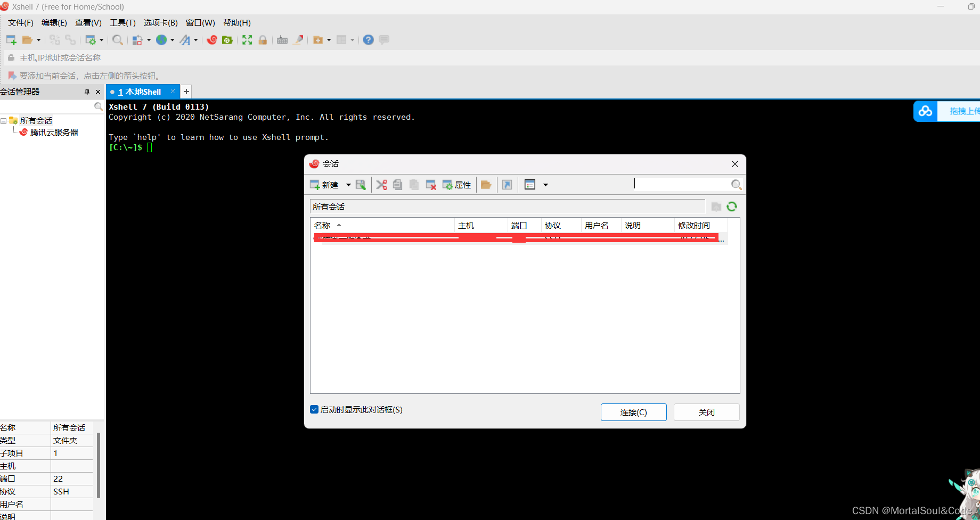The image size is (980, 520).
Task: Click the copy icon in 会话 dialog
Action: pos(397,185)
